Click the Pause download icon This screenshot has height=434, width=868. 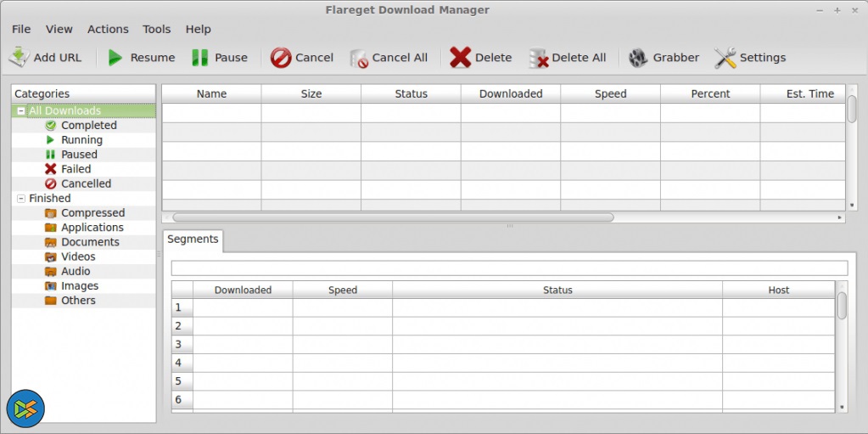click(199, 58)
